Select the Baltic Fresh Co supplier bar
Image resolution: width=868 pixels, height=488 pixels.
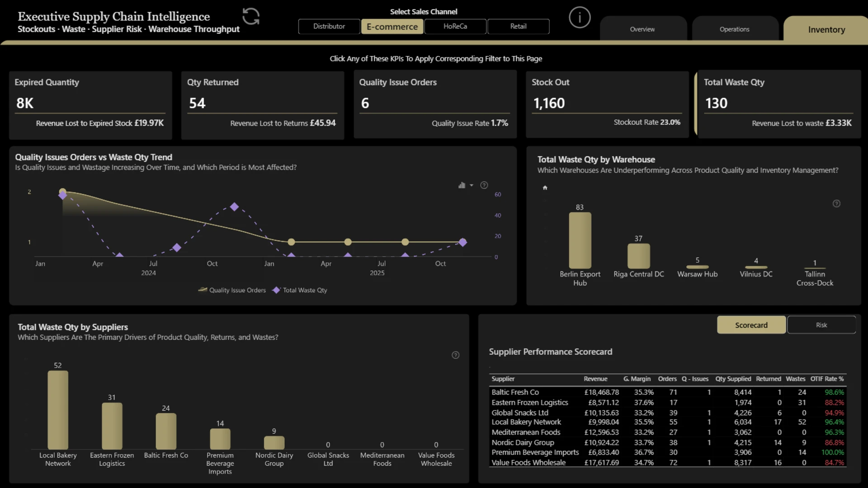coord(166,431)
